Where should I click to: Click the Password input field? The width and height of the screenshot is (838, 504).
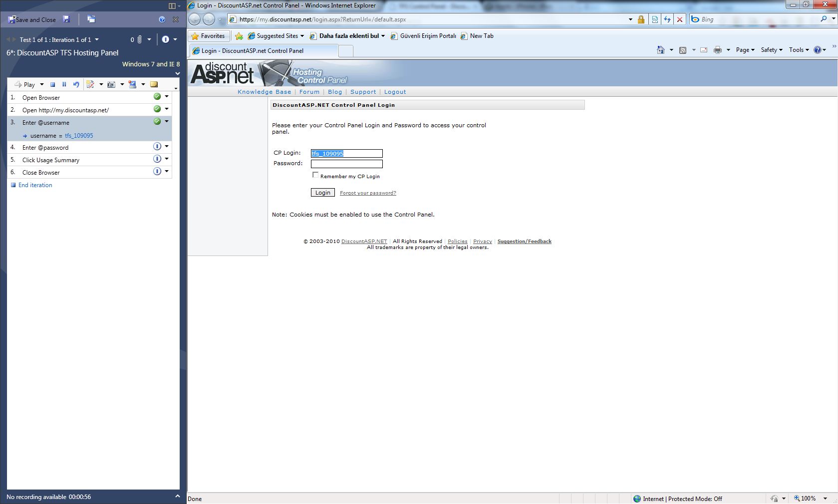click(x=347, y=164)
